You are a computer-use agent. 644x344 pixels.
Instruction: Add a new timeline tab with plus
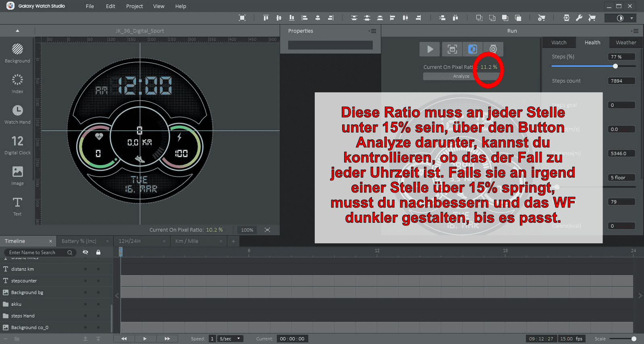(233, 241)
